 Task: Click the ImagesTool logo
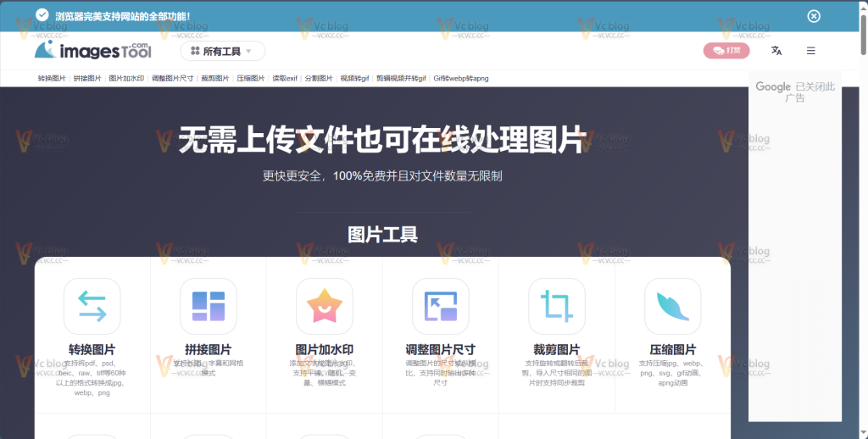pyautogui.click(x=93, y=51)
